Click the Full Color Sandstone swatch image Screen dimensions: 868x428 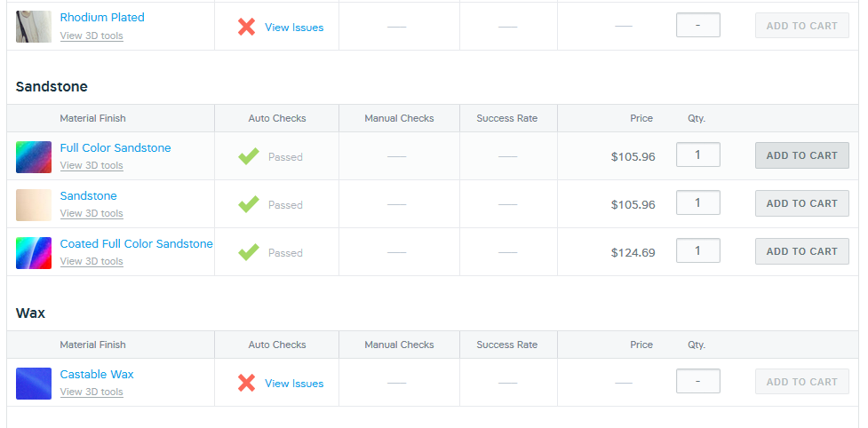pos(34,157)
